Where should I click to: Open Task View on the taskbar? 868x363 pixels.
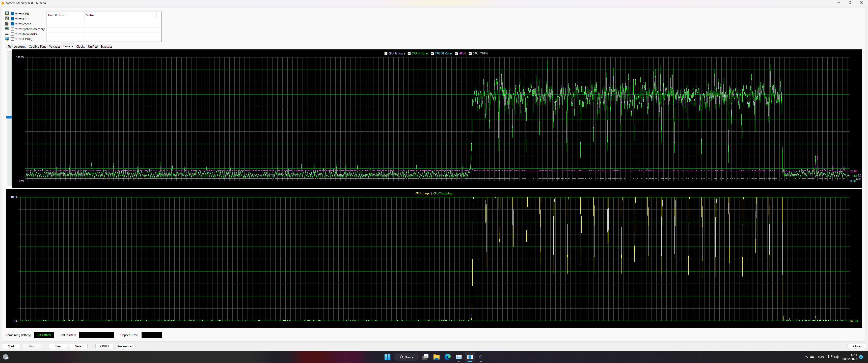point(425,357)
